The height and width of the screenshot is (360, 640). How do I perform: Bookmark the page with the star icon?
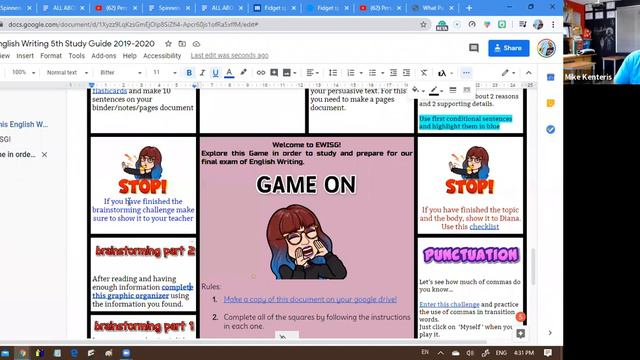pos(423,24)
